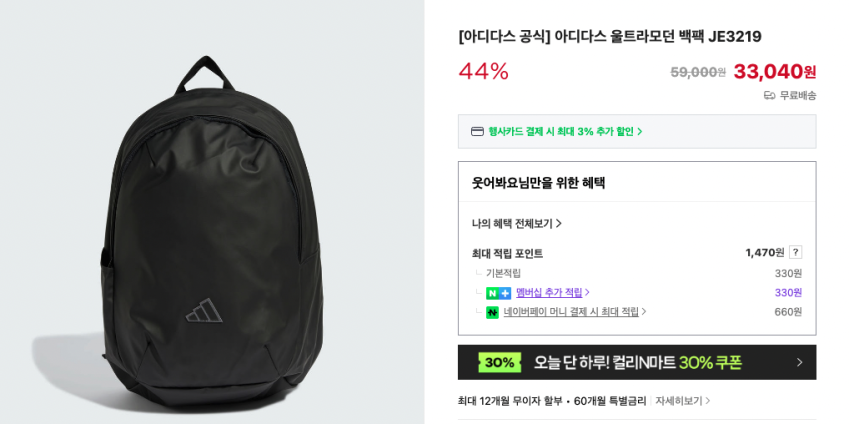Open 멤버십 추가 적립 link

(549, 293)
